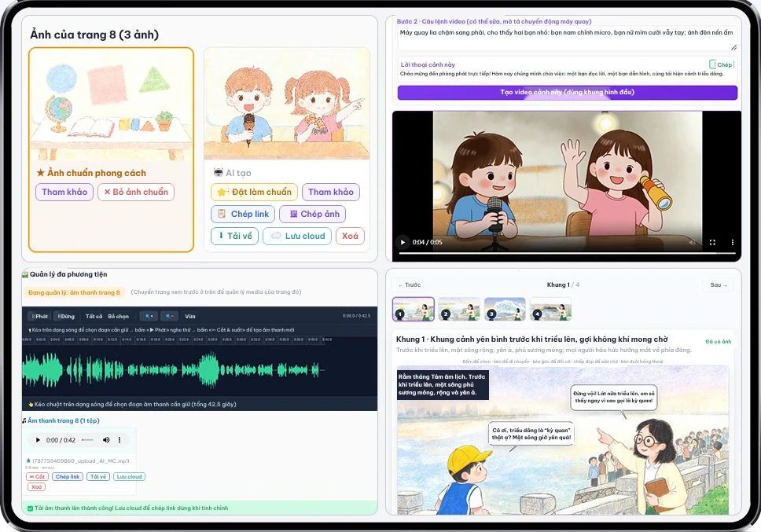Screen dimensions: 761x532
Task: Click Chép link under the AI image
Action: point(243,214)
